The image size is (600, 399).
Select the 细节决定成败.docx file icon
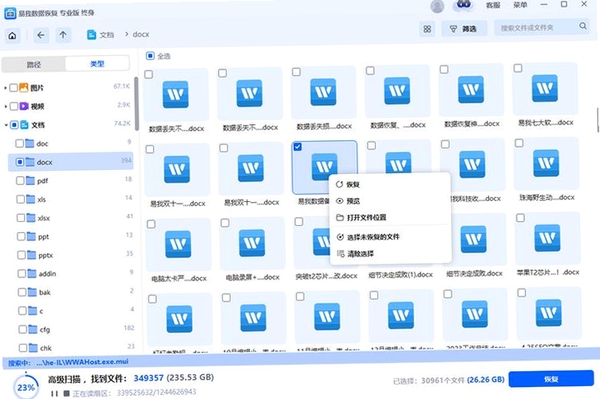click(x=474, y=239)
